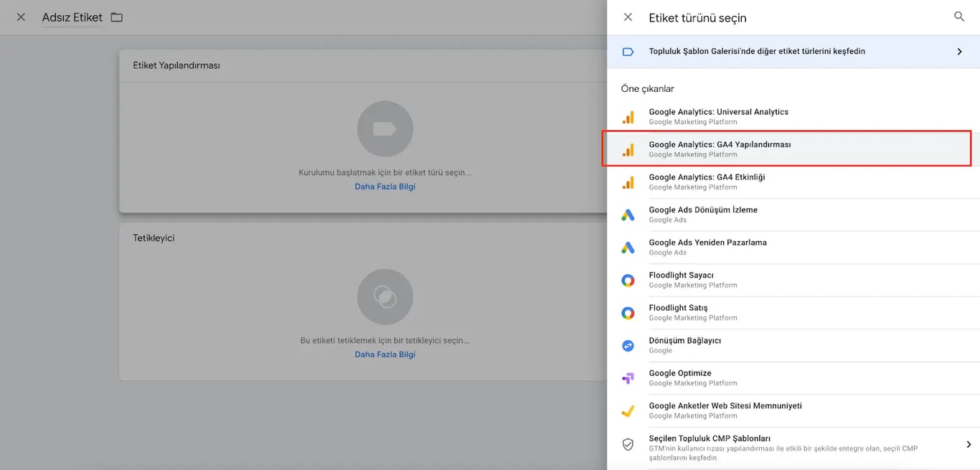Click the Floodlight Satış icon
This screenshot has width=980, height=470.
point(628,312)
